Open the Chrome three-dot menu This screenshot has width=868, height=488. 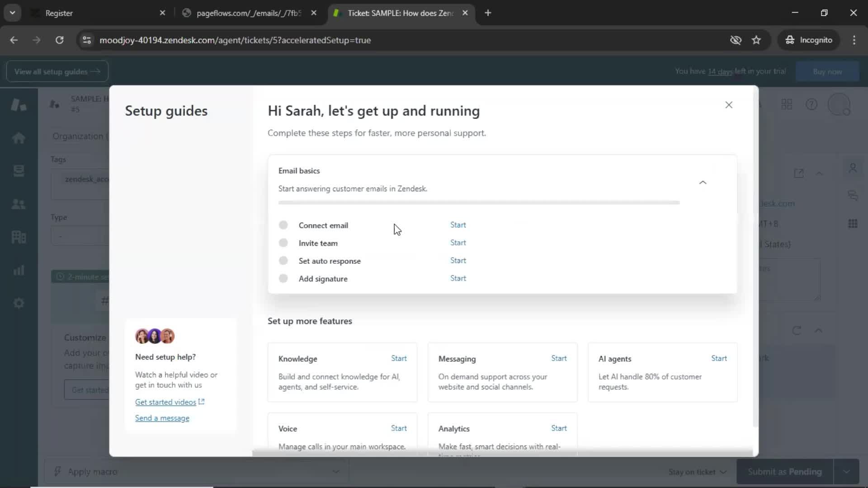854,40
